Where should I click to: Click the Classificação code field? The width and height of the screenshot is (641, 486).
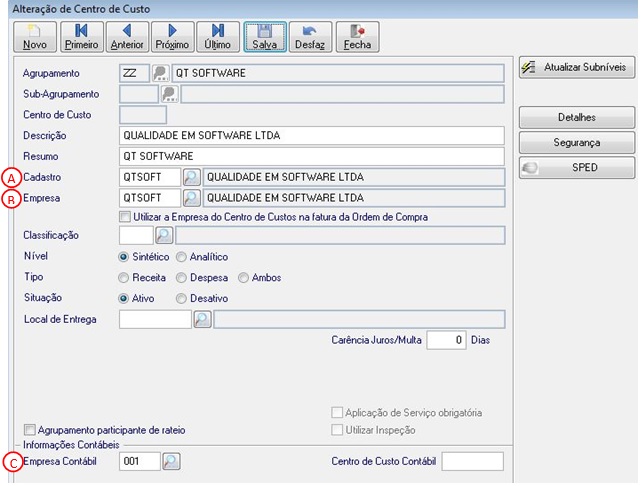136,235
